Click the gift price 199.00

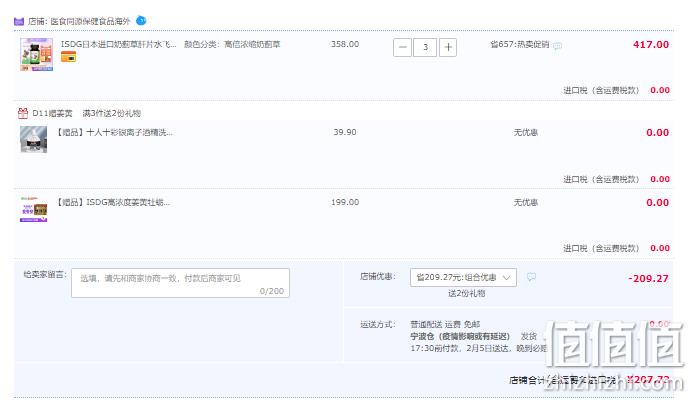[x=345, y=202]
